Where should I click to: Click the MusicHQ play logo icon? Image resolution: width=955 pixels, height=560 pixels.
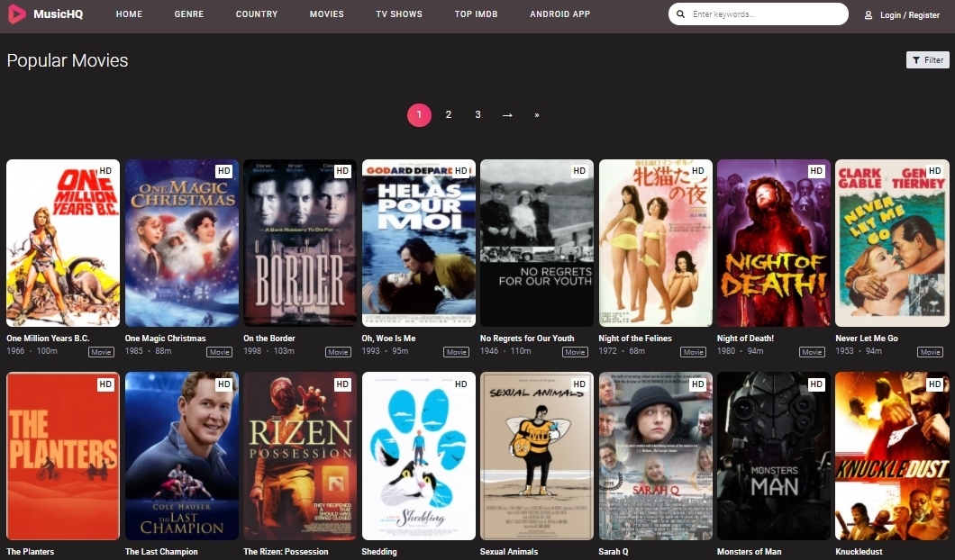pos(16,14)
